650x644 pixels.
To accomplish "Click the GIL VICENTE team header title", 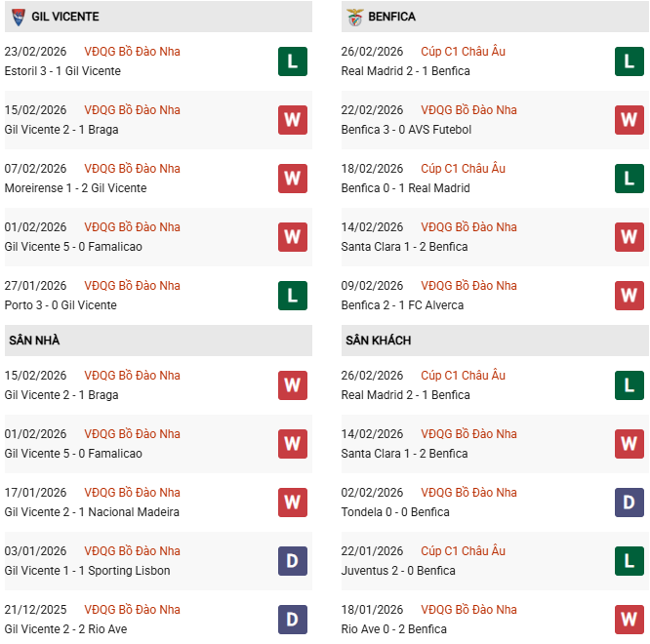I will 64,17.
